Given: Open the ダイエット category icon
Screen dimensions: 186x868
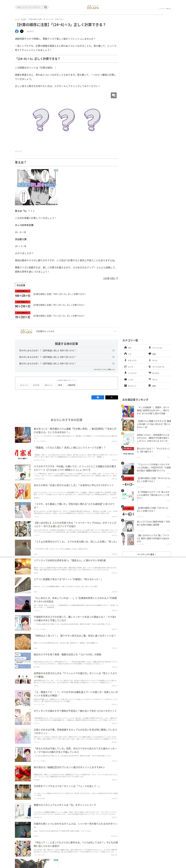Looking at the screenshot, I should pyautogui.click(x=126, y=386).
